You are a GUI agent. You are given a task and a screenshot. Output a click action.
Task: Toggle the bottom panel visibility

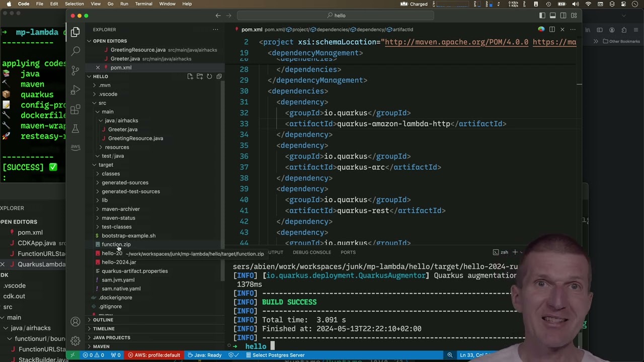[x=552, y=16]
